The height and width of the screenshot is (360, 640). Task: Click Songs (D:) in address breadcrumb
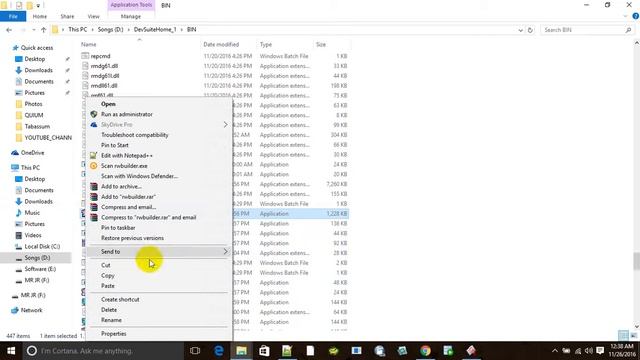click(x=110, y=30)
